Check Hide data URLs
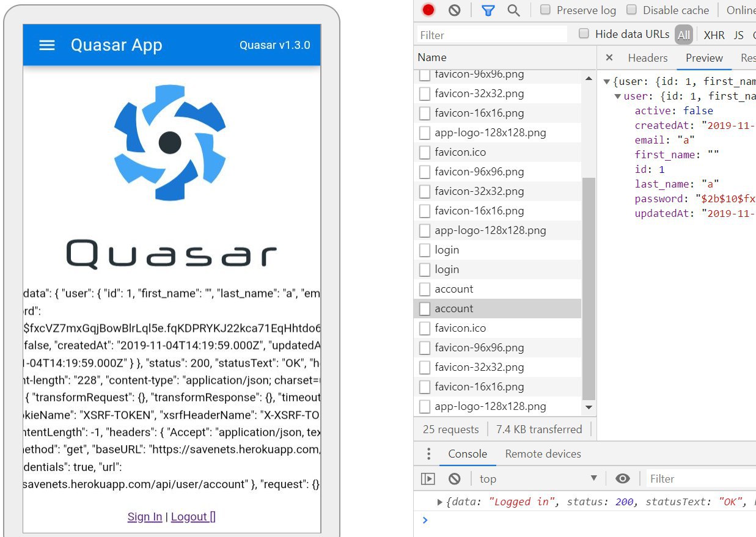Viewport: 756px width, 537px height. click(x=584, y=34)
